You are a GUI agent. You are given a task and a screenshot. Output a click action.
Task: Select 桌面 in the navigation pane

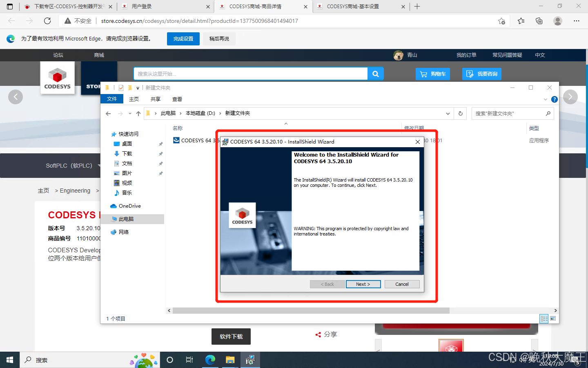click(x=127, y=144)
